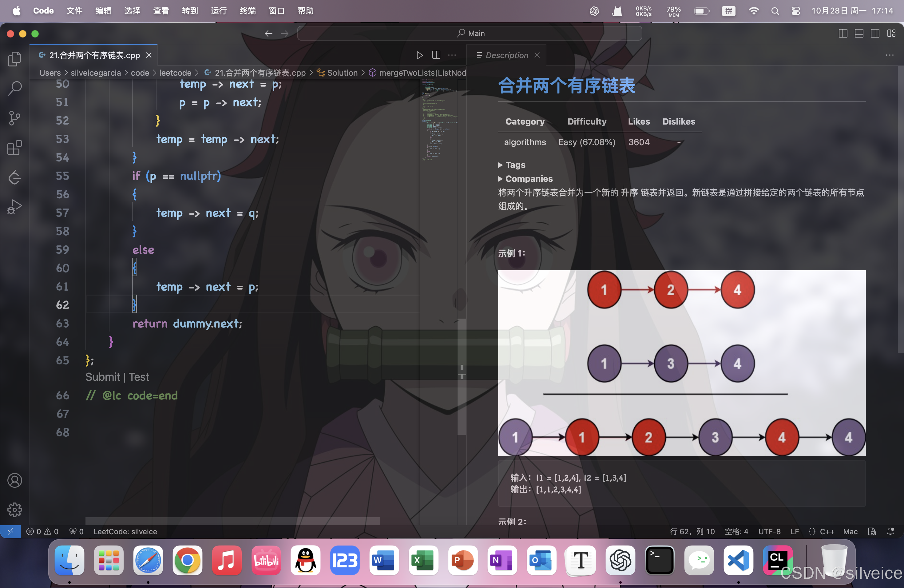Open bilibili from the Dock

pyautogui.click(x=266, y=560)
